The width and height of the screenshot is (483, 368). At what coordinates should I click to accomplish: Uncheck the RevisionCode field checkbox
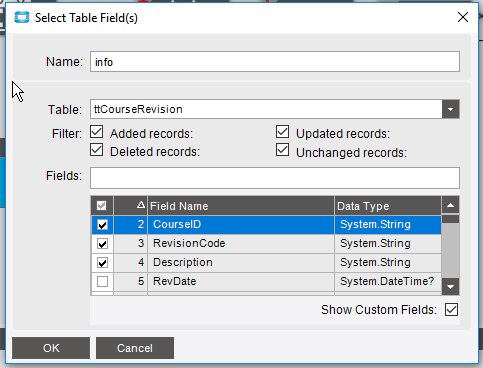pyautogui.click(x=102, y=244)
